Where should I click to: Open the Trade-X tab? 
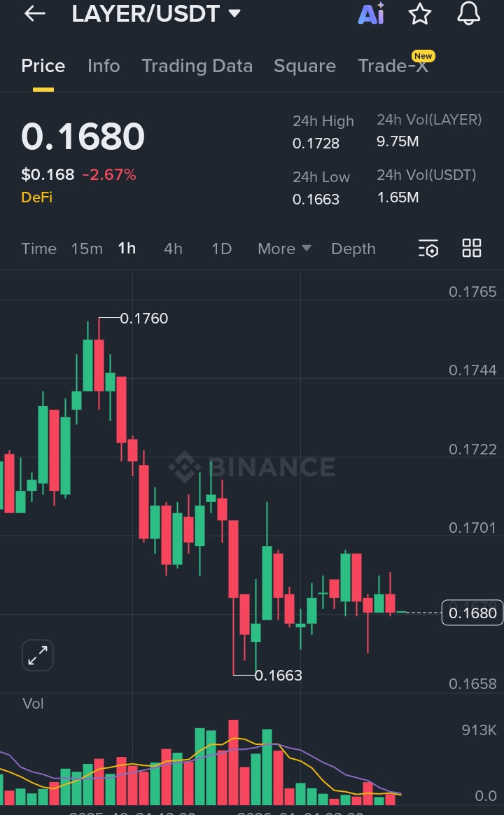(393, 66)
